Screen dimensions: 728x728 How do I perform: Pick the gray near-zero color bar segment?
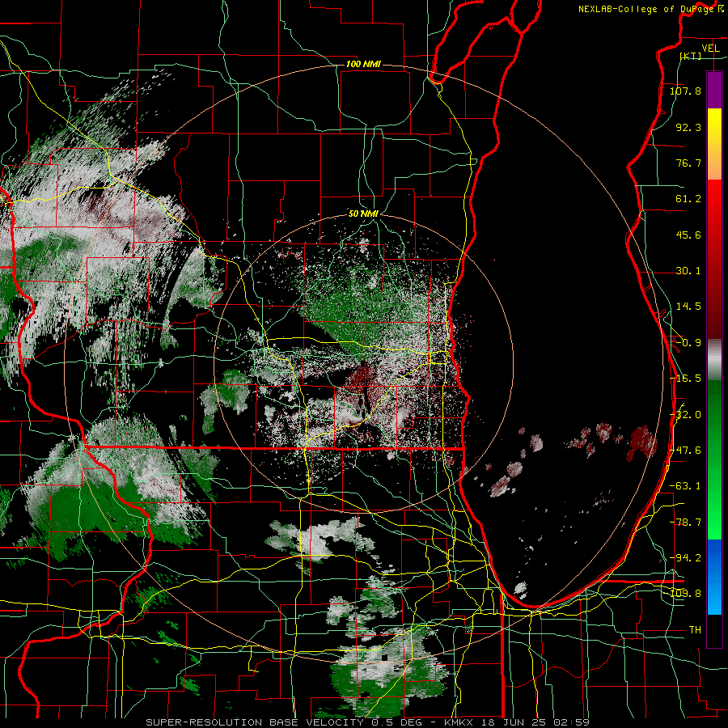(714, 359)
